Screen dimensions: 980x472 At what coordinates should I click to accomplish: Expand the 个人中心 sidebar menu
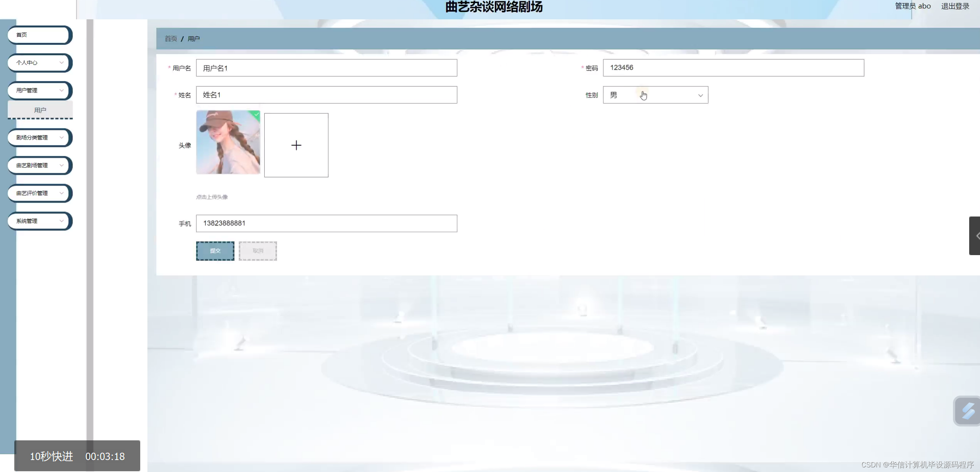(x=39, y=63)
